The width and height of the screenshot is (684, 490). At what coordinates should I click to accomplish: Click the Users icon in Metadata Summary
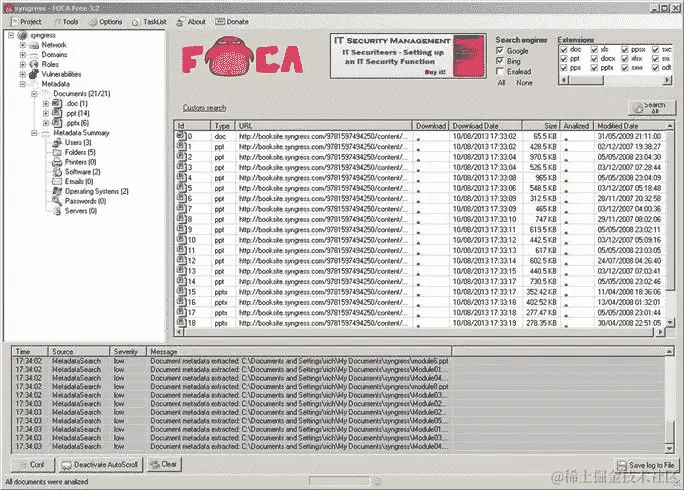[x=57, y=143]
